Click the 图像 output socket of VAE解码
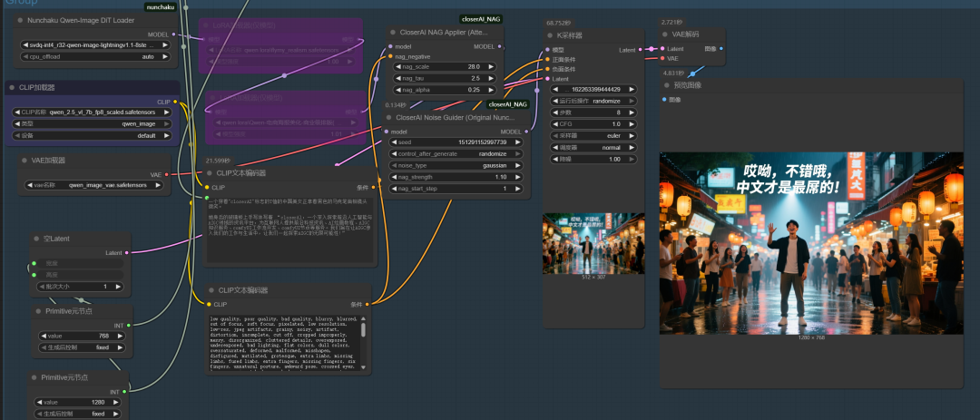The image size is (980, 420). coord(721,48)
